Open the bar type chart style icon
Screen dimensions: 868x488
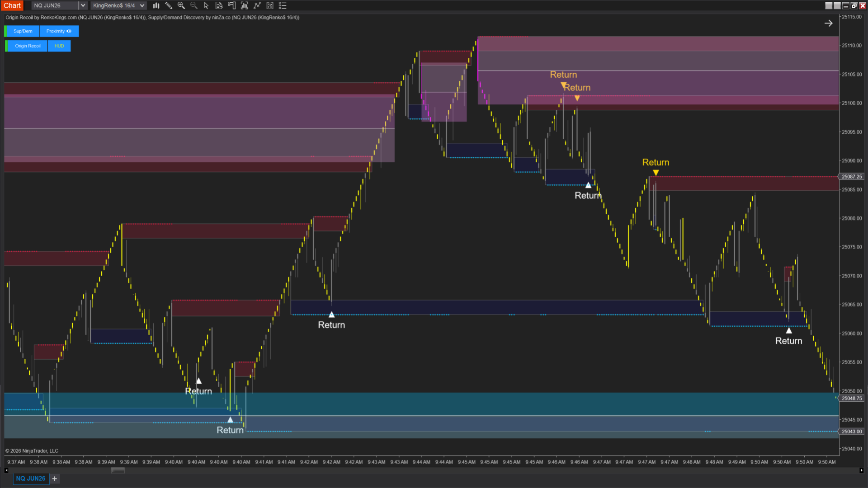pos(156,5)
